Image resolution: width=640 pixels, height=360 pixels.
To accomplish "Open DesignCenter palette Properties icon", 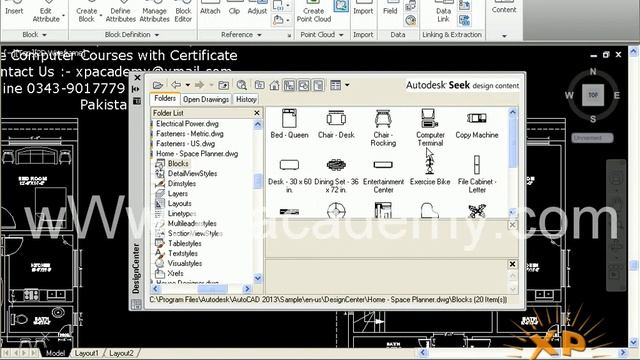I will point(137,101).
